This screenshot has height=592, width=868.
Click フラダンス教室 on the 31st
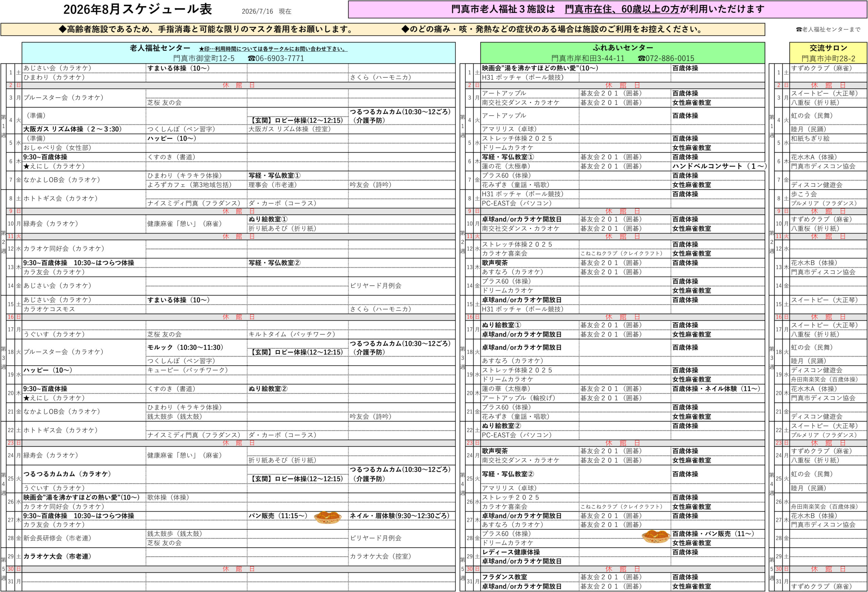click(504, 577)
